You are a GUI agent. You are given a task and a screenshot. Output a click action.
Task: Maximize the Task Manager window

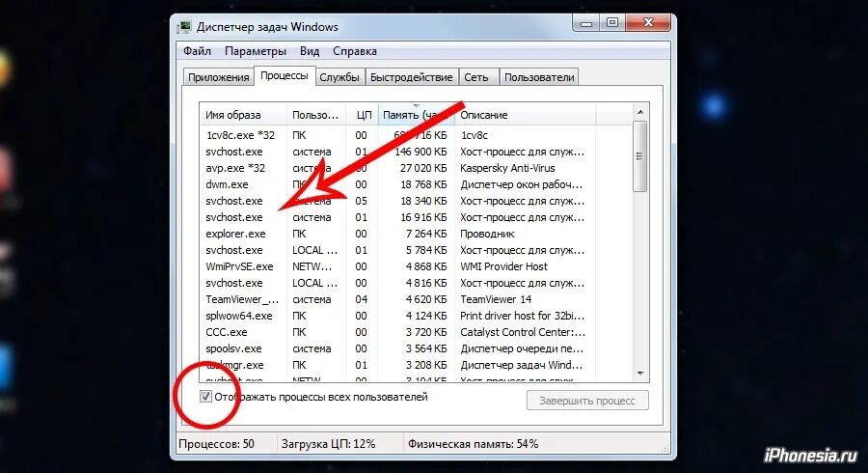tap(612, 23)
